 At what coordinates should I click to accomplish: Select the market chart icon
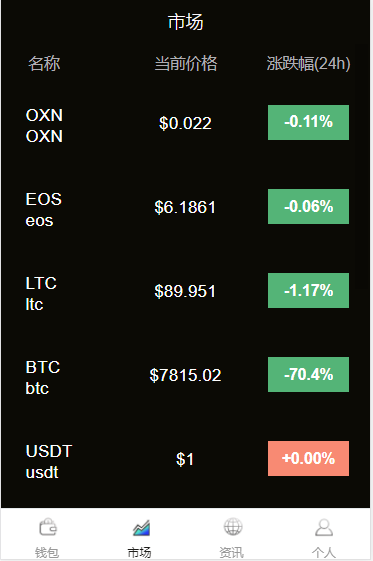(x=141, y=528)
